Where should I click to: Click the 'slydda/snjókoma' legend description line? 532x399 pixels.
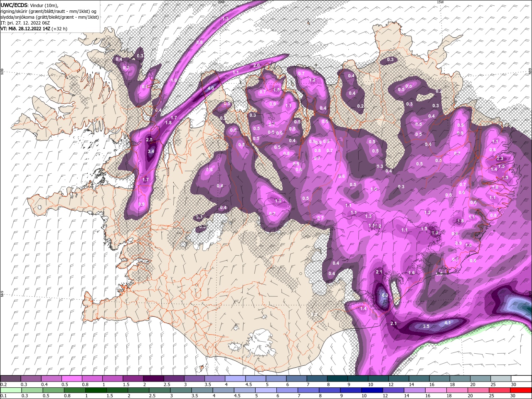tap(50, 17)
